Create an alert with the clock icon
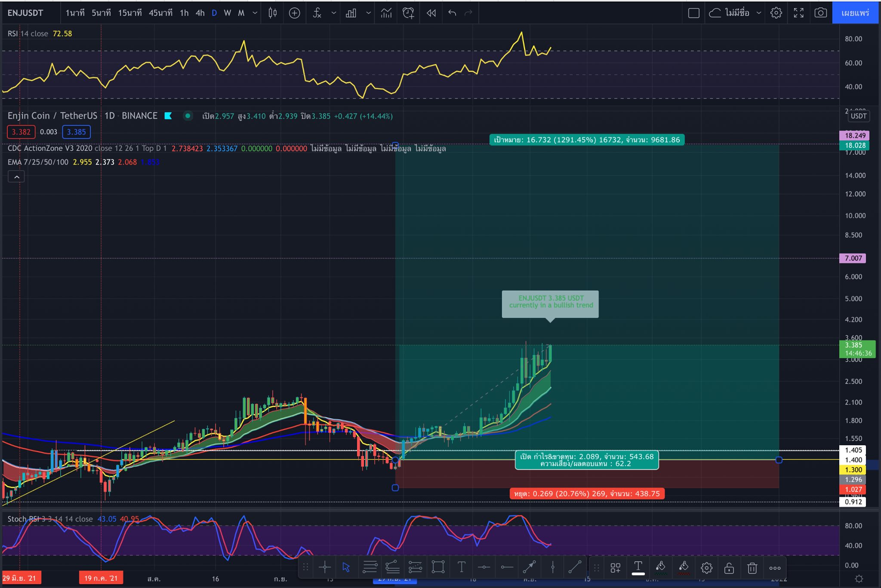Viewport: 881px width, 588px height. point(408,13)
